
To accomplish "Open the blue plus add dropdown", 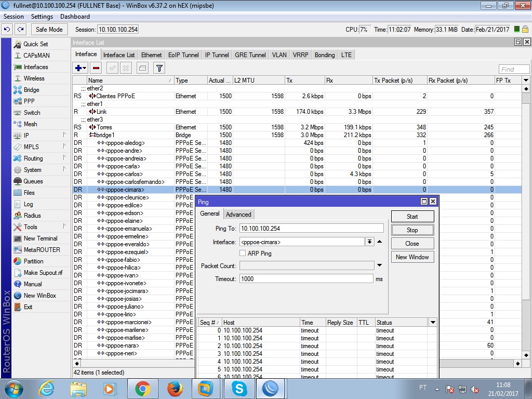I will click(x=81, y=68).
